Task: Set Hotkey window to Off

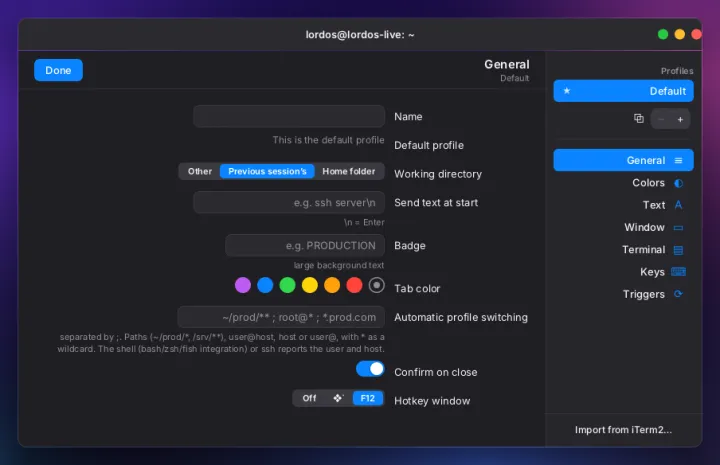Action: tap(309, 398)
